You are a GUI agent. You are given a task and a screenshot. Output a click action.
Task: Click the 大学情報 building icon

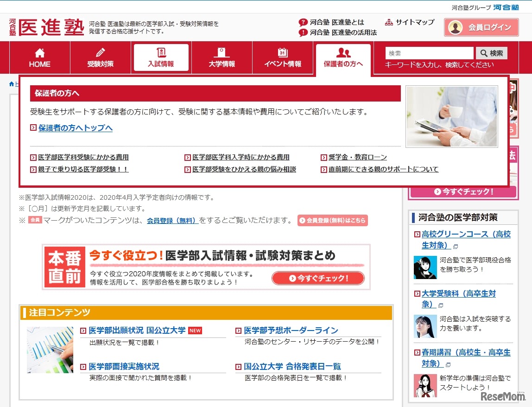click(222, 51)
